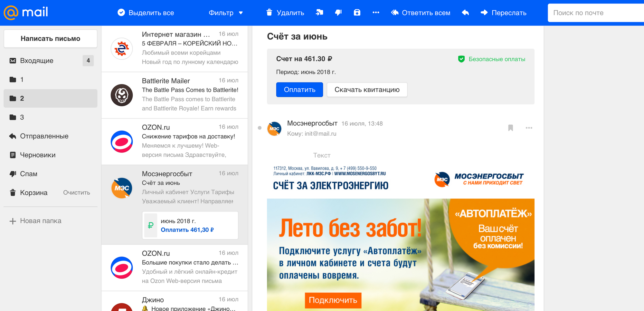
Task: Mark as spam using the thumbs-down toolbar icon
Action: [338, 13]
